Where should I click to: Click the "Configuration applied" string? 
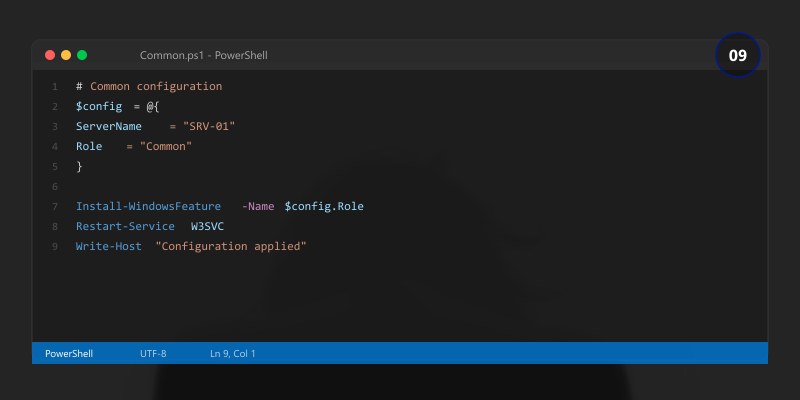[x=231, y=246]
